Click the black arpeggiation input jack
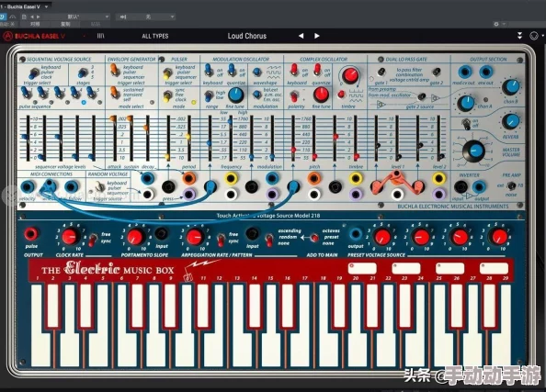 [252, 233]
